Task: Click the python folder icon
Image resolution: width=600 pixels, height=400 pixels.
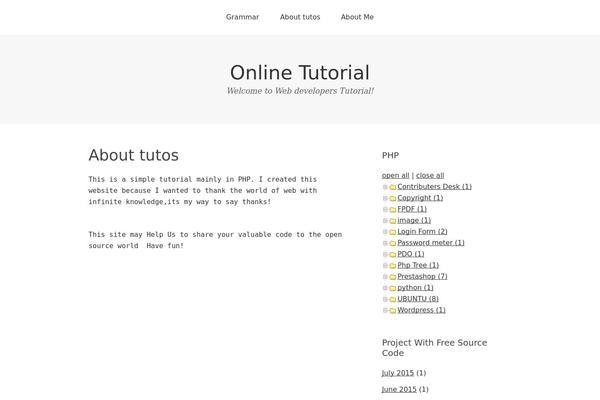Action: [393, 288]
